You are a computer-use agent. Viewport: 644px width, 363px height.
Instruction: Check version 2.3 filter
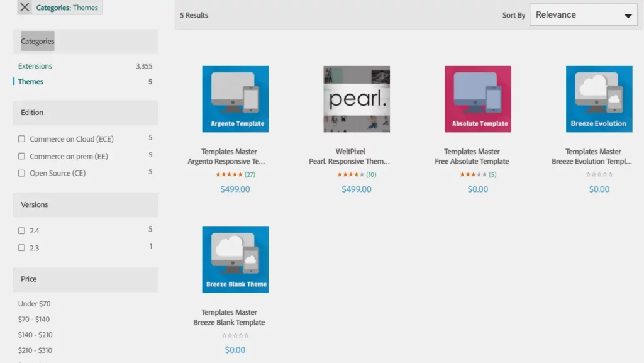21,248
